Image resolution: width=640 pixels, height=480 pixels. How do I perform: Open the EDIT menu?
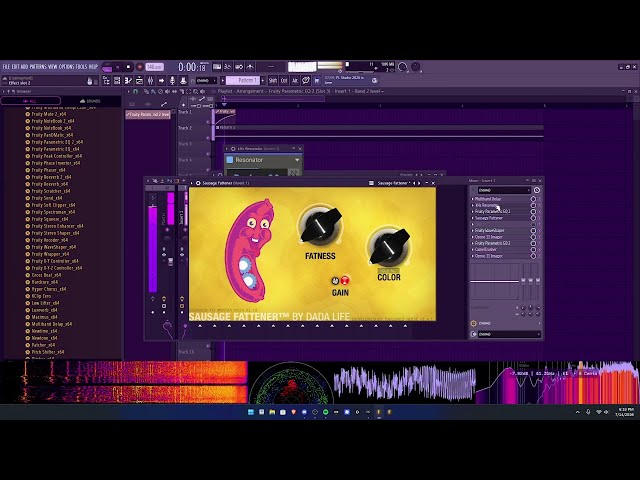[x=16, y=67]
